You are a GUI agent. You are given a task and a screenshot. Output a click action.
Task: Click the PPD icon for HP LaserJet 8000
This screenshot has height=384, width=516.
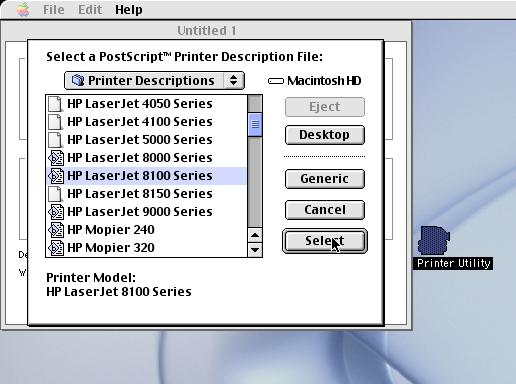tap(56, 158)
